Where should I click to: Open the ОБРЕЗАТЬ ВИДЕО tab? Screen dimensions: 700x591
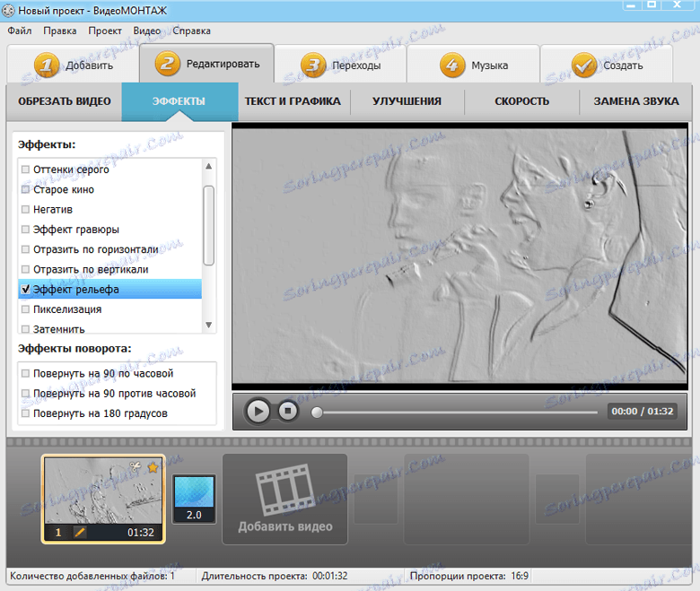click(65, 101)
